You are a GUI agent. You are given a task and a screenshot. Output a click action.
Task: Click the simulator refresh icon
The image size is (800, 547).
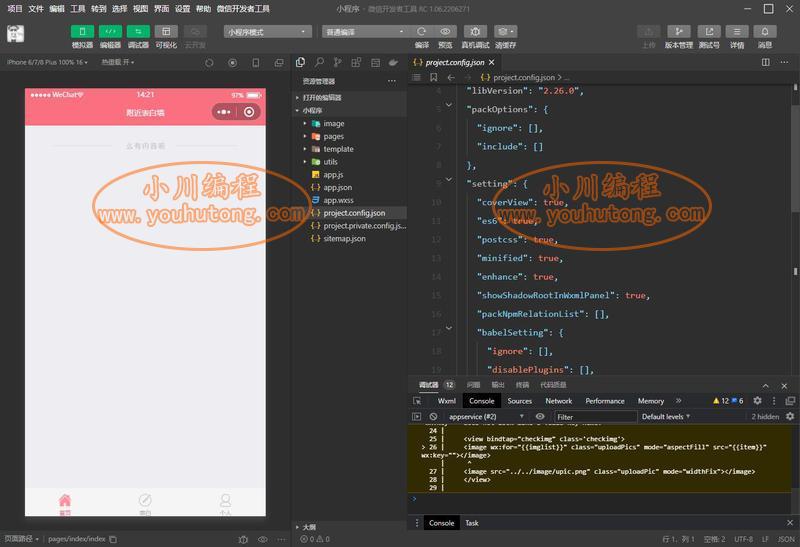[x=209, y=63]
